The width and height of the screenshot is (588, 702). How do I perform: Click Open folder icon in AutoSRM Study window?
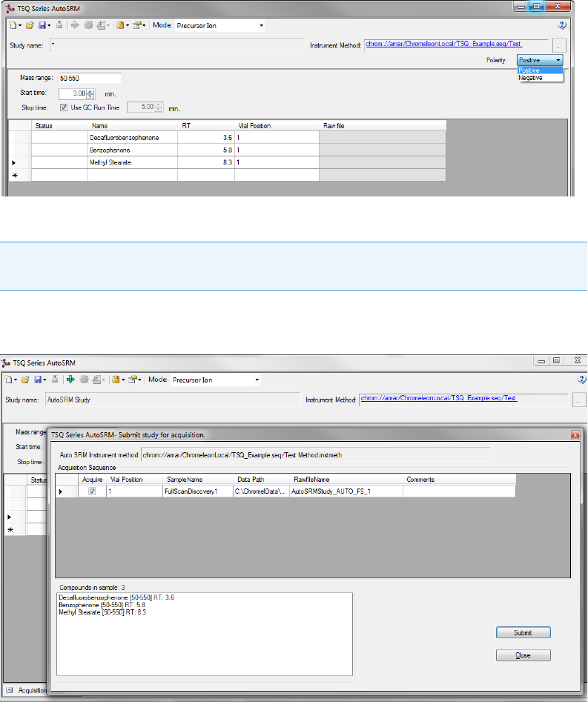coord(25,380)
